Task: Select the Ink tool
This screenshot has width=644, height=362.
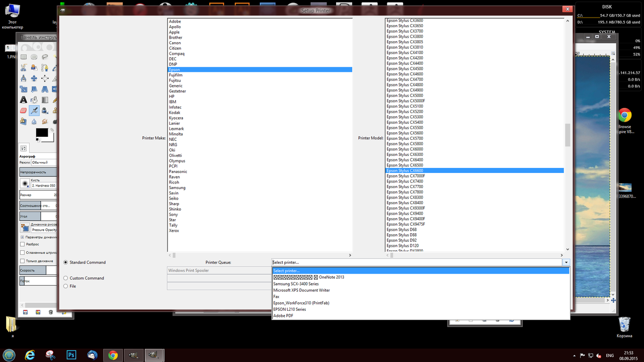Action: point(45,111)
